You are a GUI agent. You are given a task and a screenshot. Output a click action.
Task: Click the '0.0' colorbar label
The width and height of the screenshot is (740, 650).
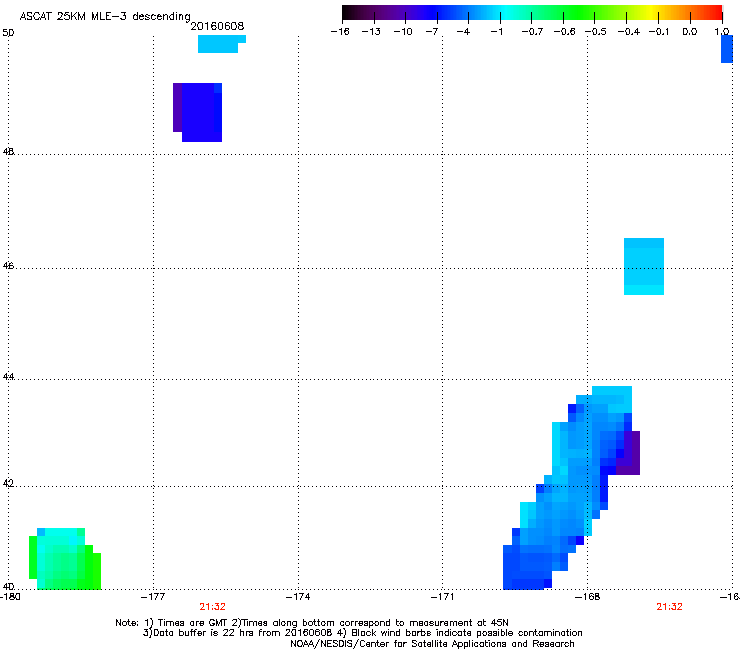point(690,32)
